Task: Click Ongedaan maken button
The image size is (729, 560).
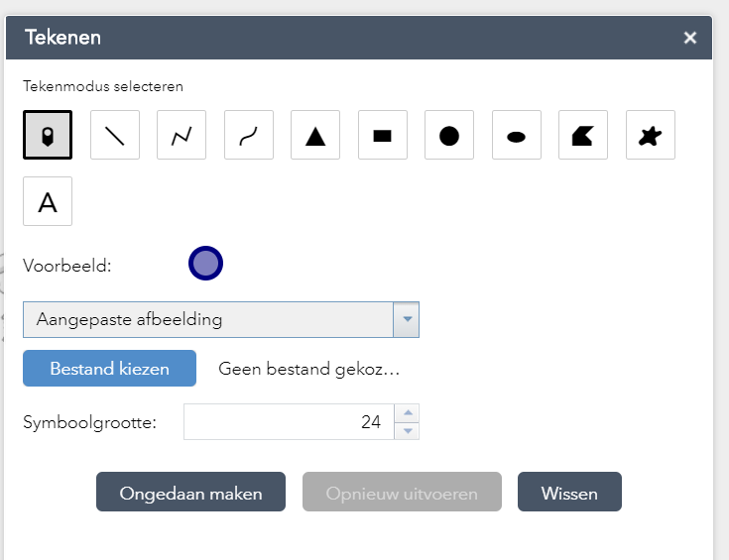Action: pyautogui.click(x=190, y=493)
